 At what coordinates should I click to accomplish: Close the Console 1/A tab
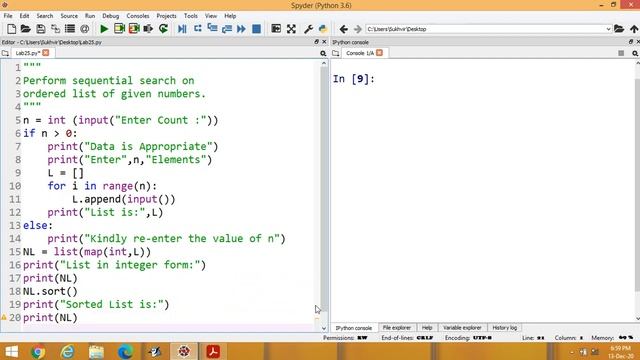click(380, 53)
